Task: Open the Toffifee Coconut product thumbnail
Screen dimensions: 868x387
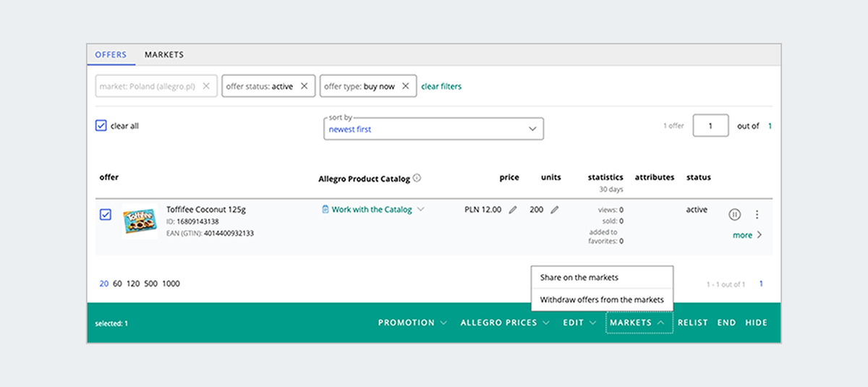Action: tap(140, 221)
